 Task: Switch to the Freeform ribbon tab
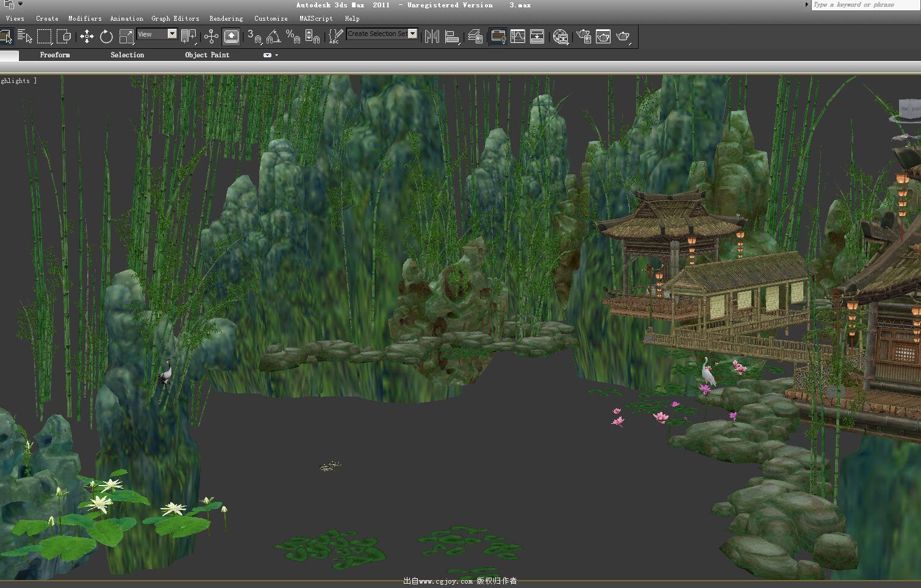click(x=55, y=55)
